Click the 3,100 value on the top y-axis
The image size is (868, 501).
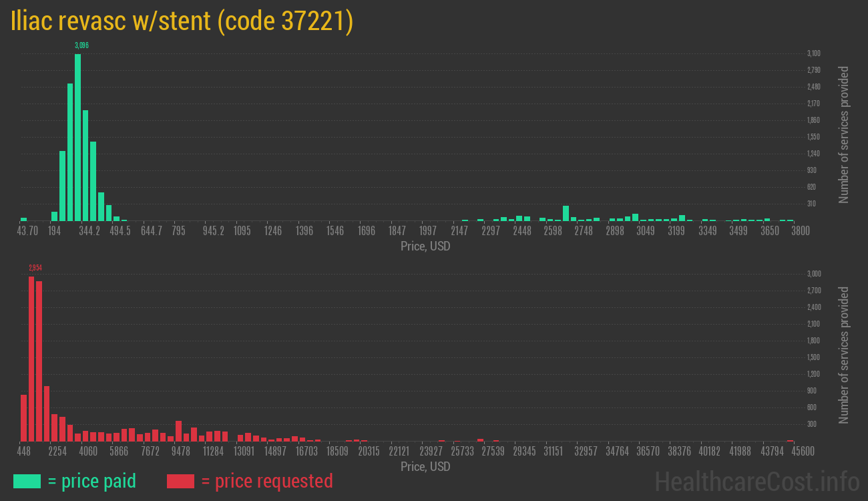click(813, 53)
